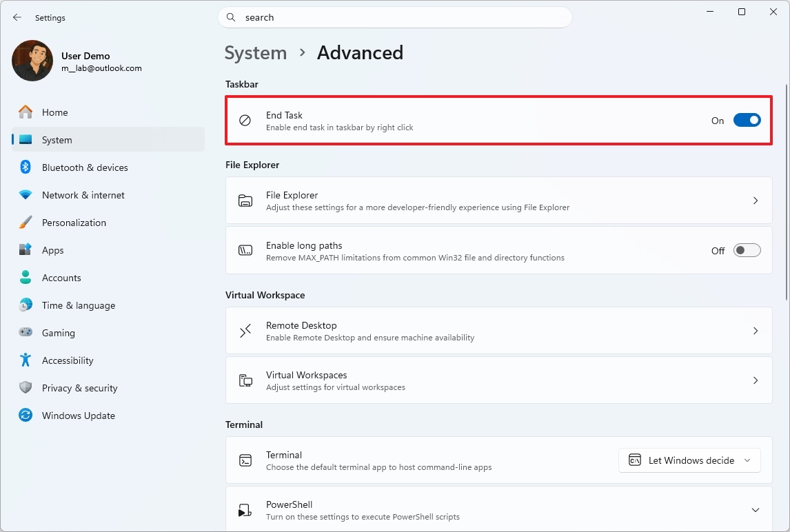
Task: Open File Explorer developer settings
Action: coord(498,200)
